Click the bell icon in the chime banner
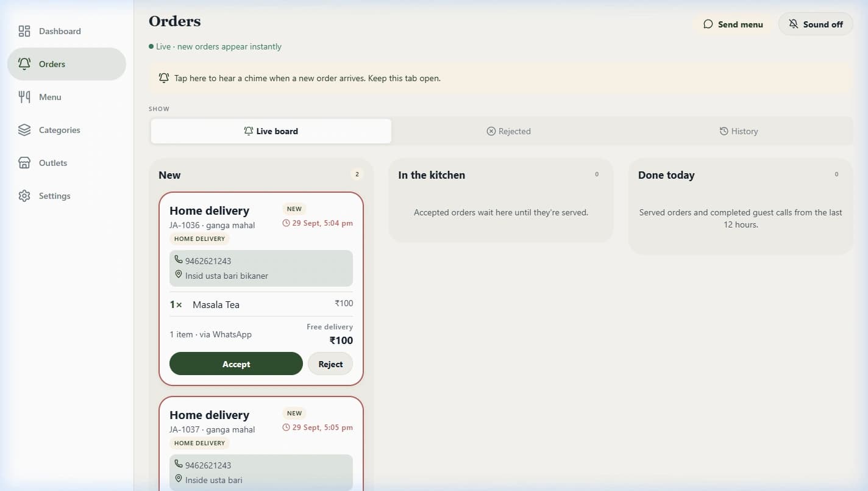Image resolution: width=868 pixels, height=491 pixels. point(164,78)
